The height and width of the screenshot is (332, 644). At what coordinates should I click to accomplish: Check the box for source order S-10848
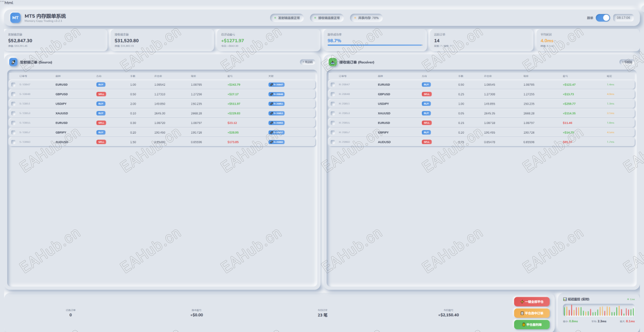pos(13,94)
